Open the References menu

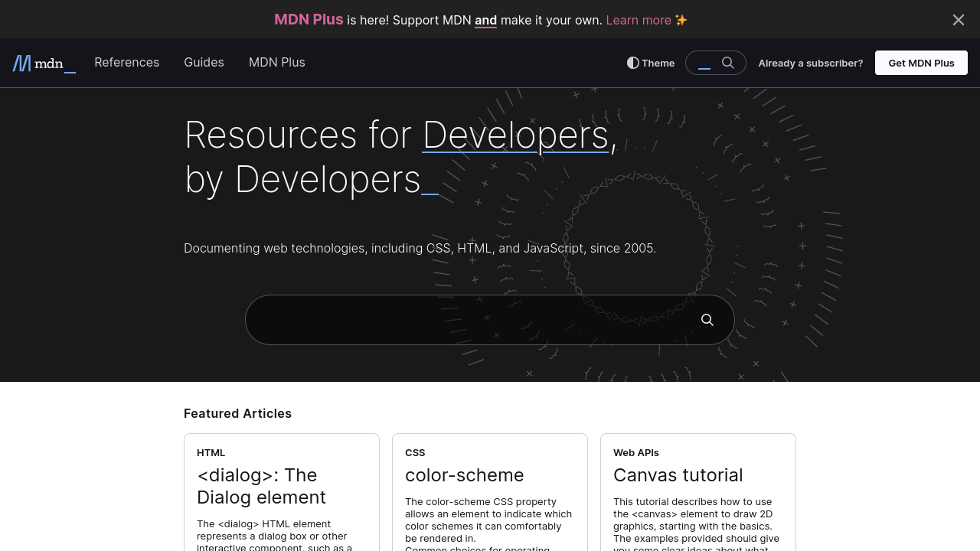pos(126,63)
